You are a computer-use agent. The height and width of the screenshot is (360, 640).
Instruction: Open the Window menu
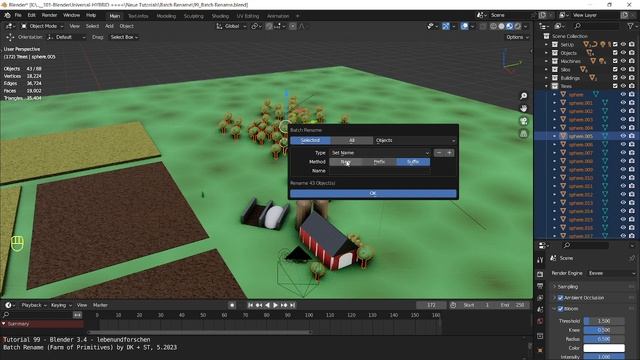click(71, 16)
